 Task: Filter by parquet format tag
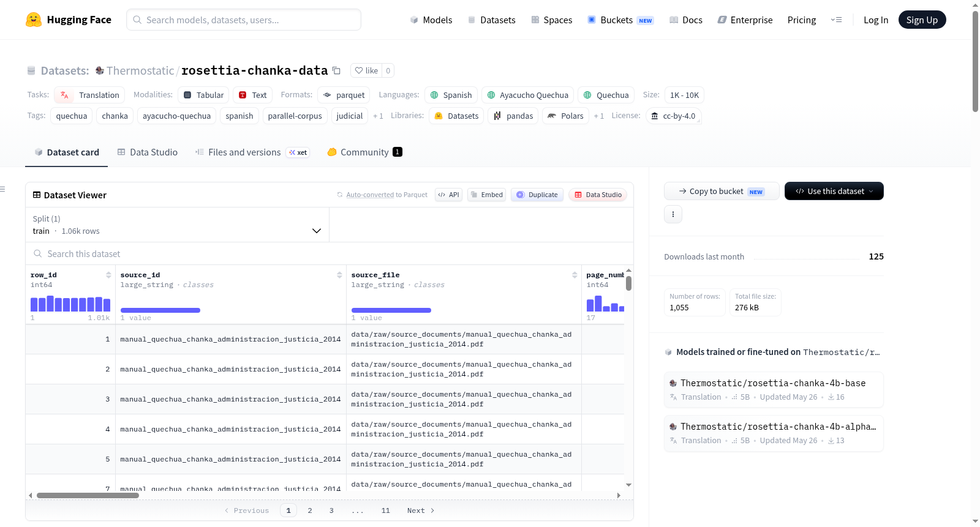[x=344, y=95]
